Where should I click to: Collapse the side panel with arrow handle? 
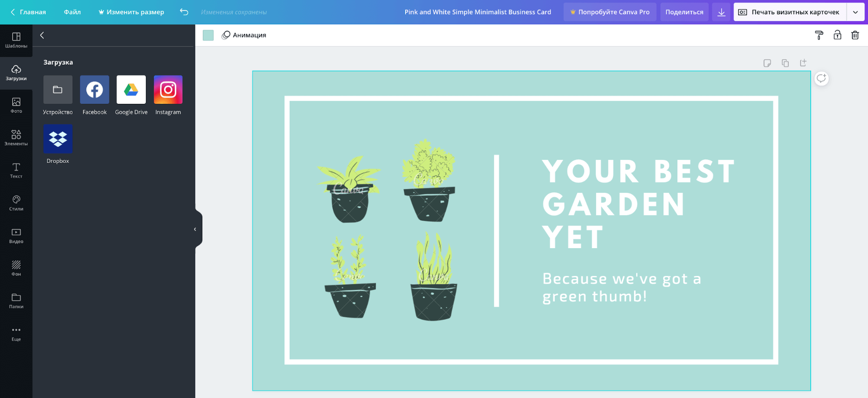click(x=195, y=229)
